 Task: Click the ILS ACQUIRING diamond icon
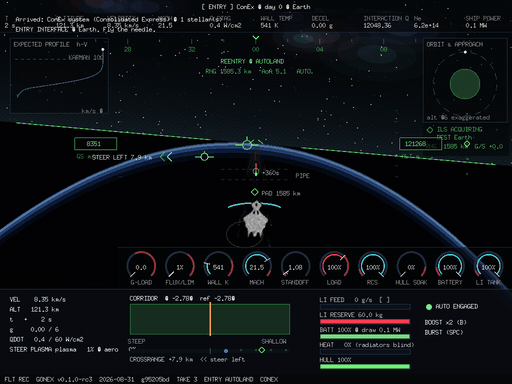[430, 129]
